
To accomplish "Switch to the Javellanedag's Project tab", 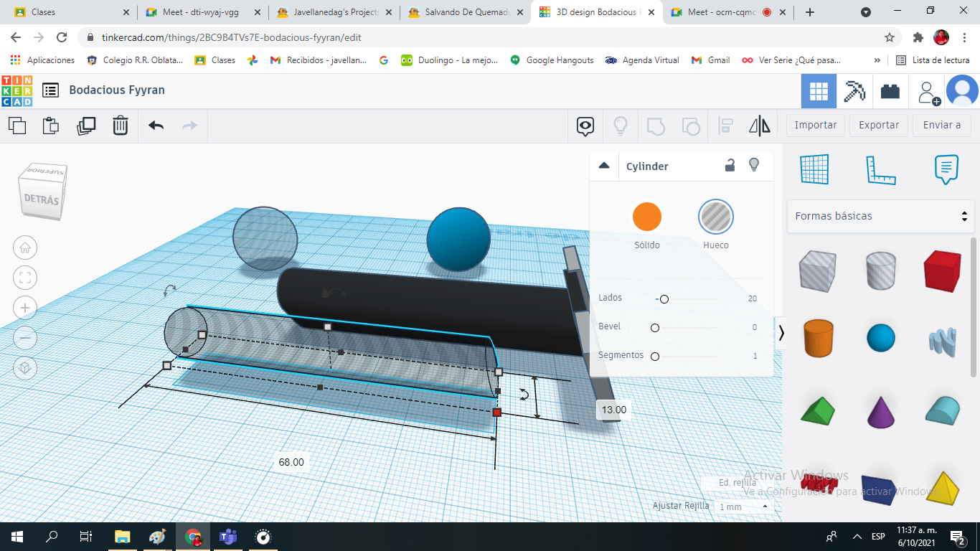I will [334, 12].
